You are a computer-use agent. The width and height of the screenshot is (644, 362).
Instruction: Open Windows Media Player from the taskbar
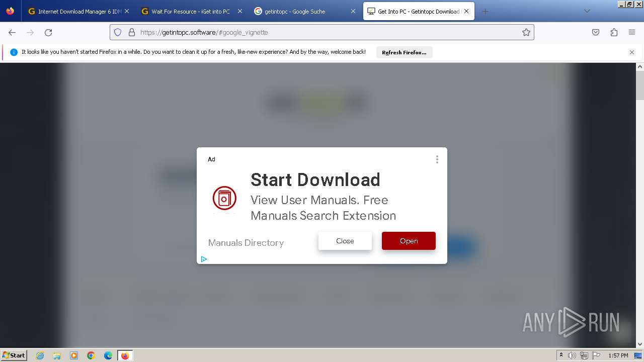(x=74, y=355)
